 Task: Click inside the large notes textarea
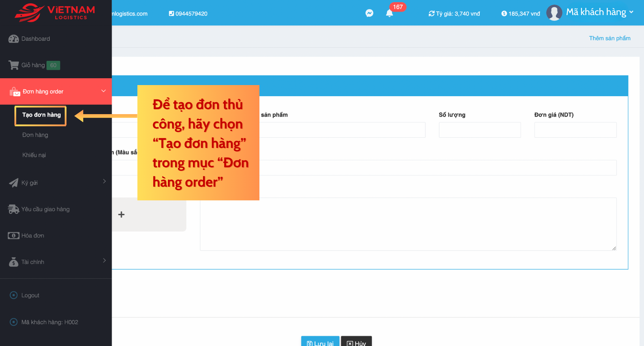click(x=408, y=224)
